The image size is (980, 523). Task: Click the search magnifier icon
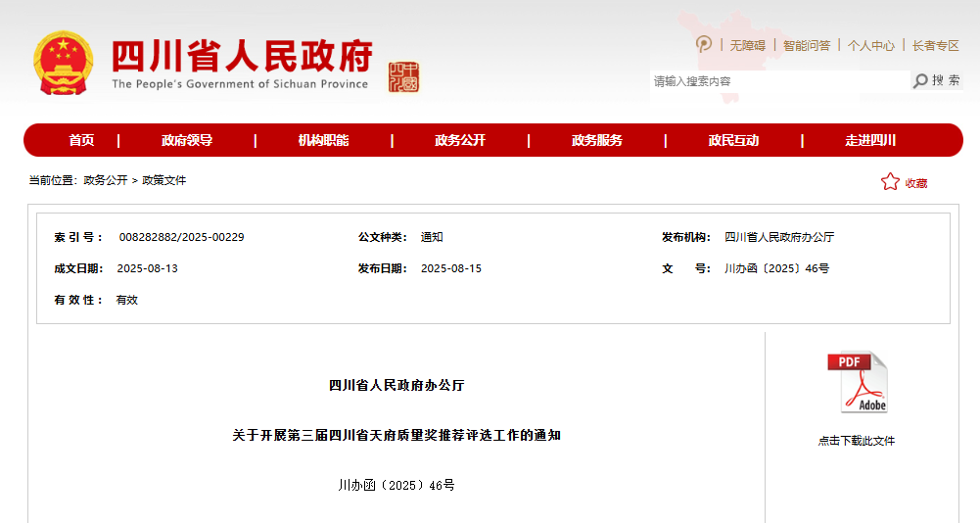pos(920,80)
